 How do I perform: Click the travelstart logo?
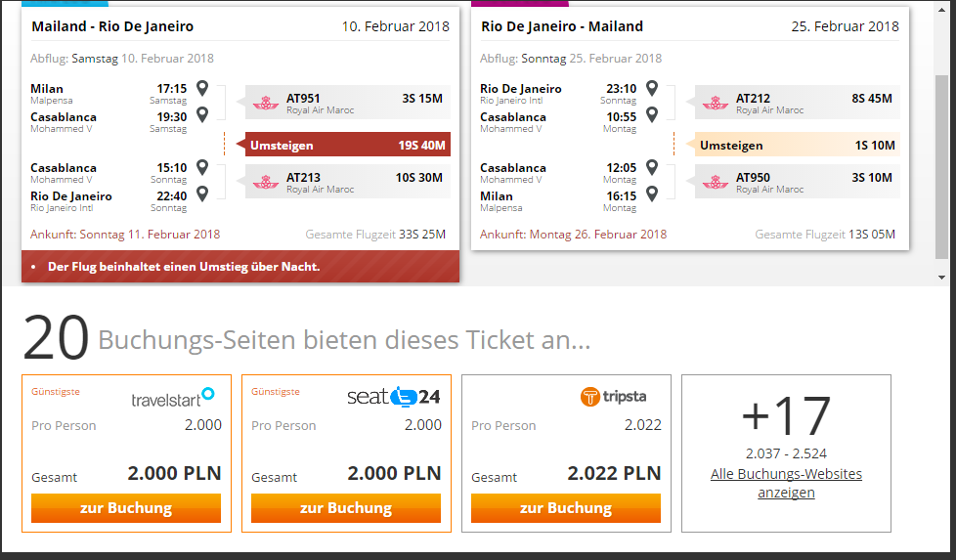[173, 398]
